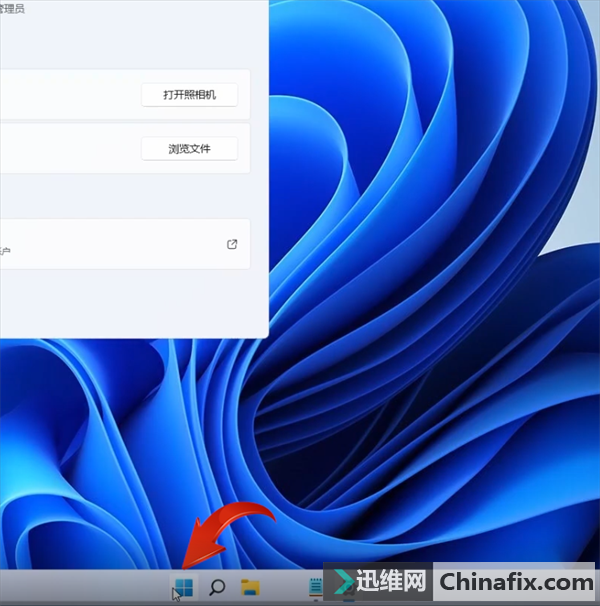Click the external link arrow icon
The image size is (600, 606).
(232, 244)
